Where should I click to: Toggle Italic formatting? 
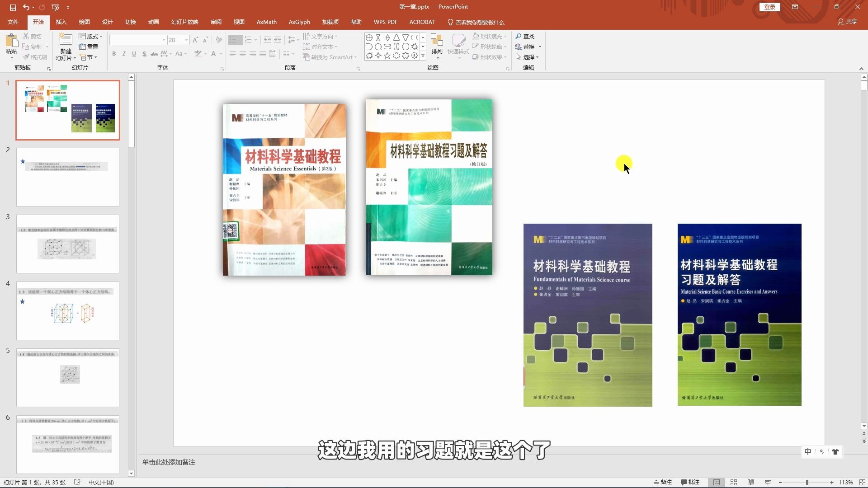124,54
